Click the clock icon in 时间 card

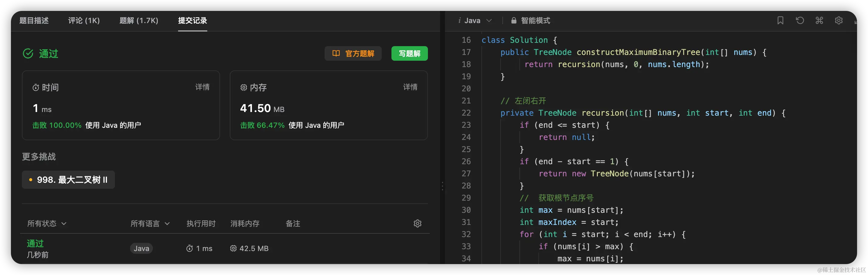point(36,87)
